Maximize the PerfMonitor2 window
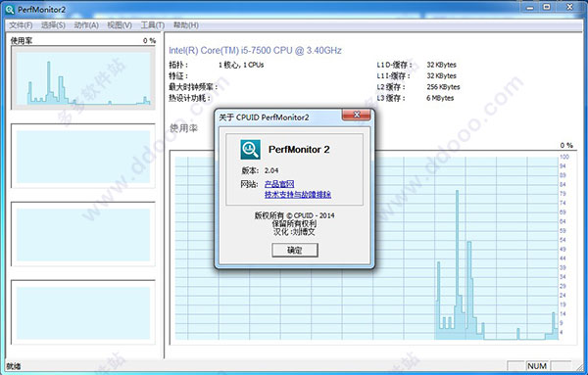Image resolution: width=588 pixels, height=375 pixels. pos(547,7)
